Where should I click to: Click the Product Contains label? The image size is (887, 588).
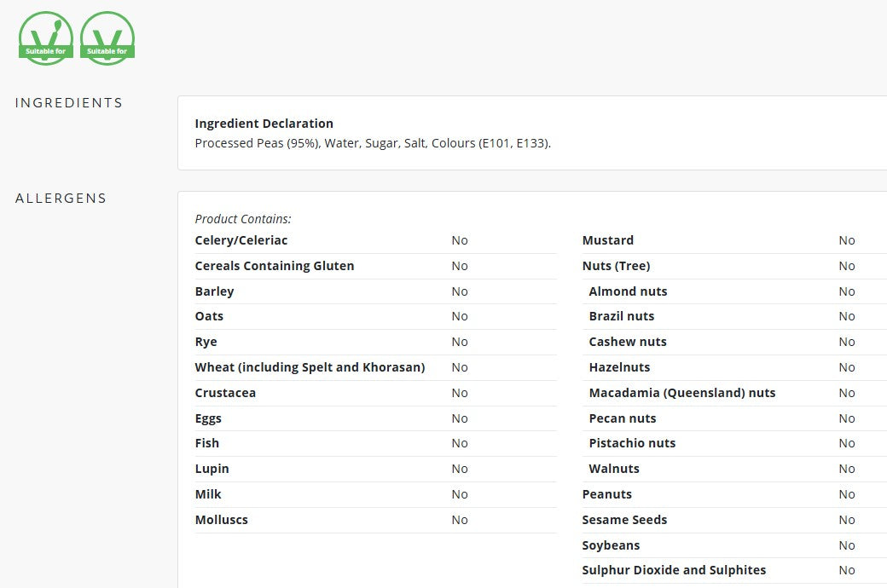click(242, 219)
